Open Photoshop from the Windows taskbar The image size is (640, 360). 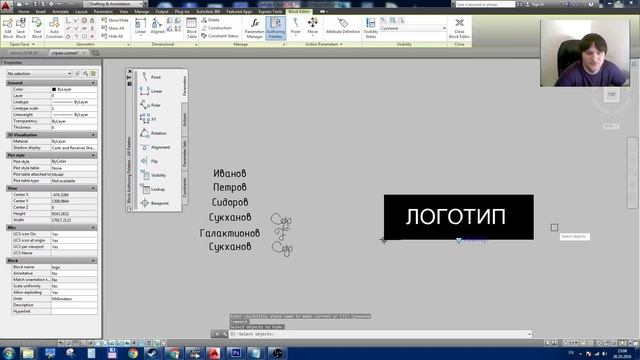(236, 353)
